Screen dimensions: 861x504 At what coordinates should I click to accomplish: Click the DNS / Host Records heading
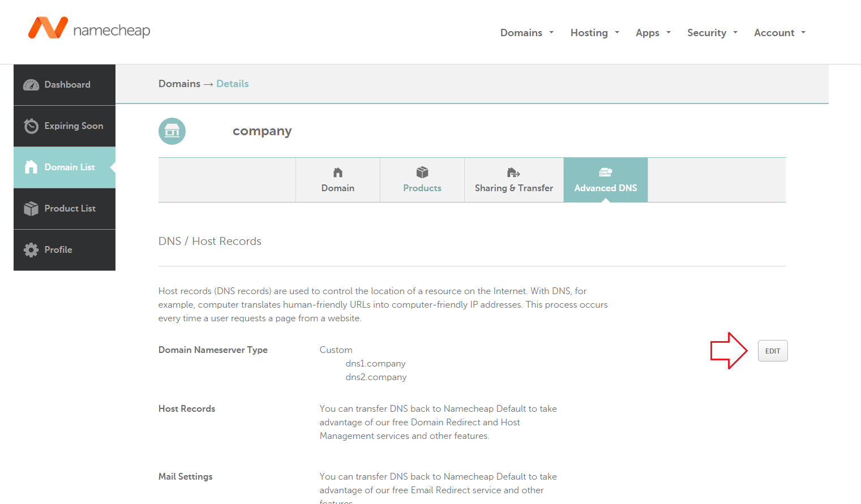(x=210, y=242)
